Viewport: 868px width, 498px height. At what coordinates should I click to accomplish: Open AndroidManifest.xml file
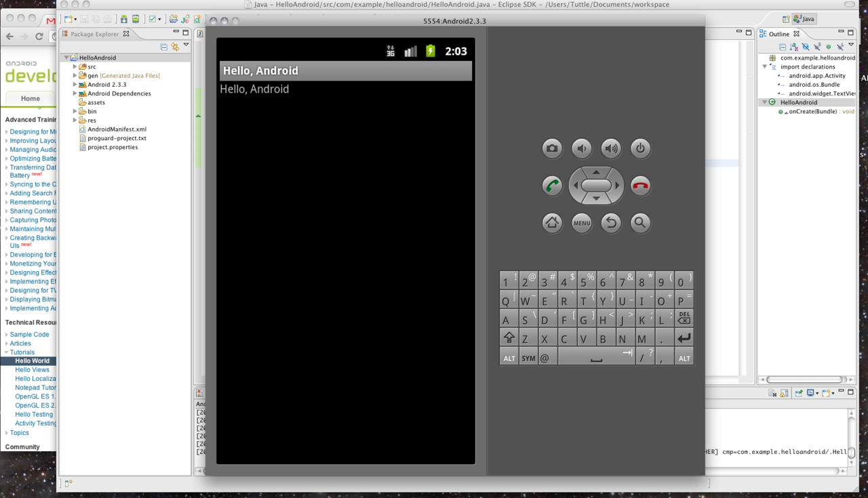pyautogui.click(x=117, y=129)
